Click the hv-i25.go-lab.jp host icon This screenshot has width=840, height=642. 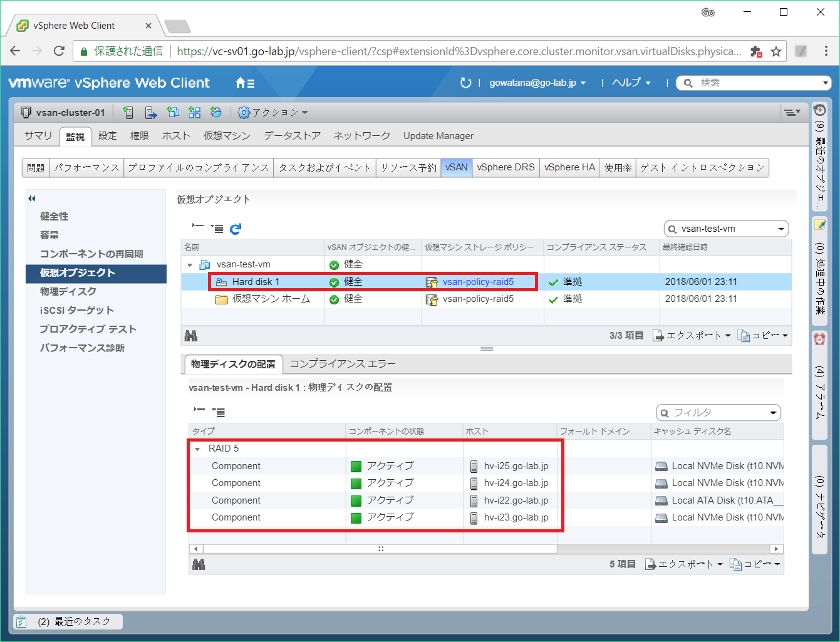pos(474,466)
